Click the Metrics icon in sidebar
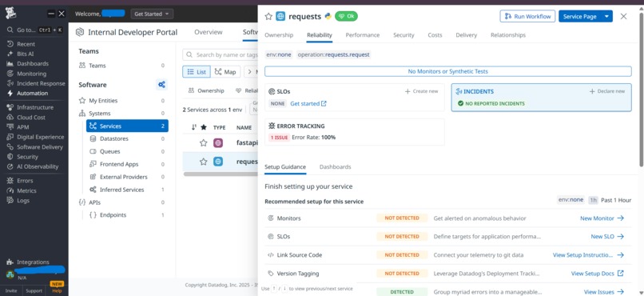The height and width of the screenshot is (296, 644). [x=10, y=190]
